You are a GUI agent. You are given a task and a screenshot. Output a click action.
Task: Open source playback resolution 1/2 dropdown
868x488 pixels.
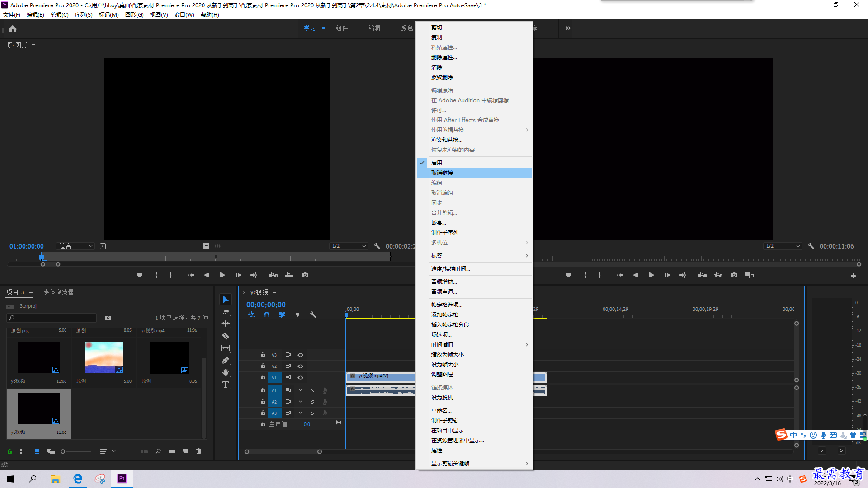point(349,246)
